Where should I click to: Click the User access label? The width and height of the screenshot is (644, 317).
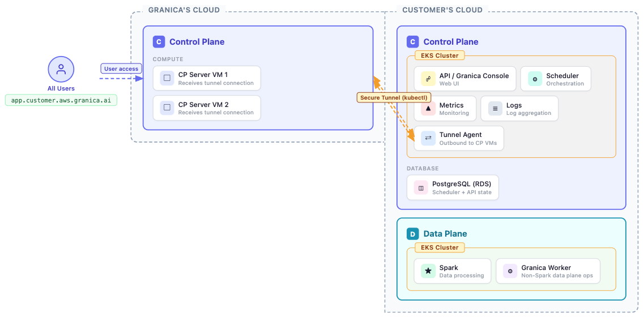[x=121, y=68]
